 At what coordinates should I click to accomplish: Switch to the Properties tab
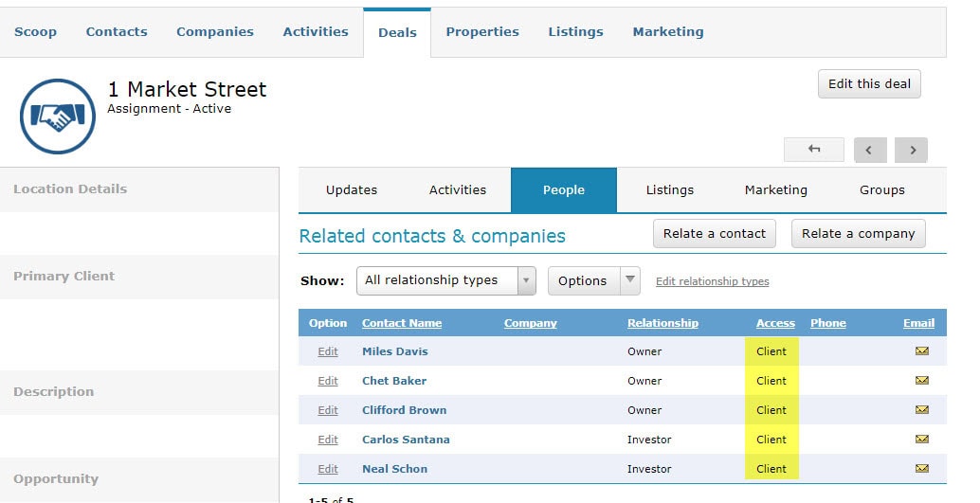tap(481, 32)
